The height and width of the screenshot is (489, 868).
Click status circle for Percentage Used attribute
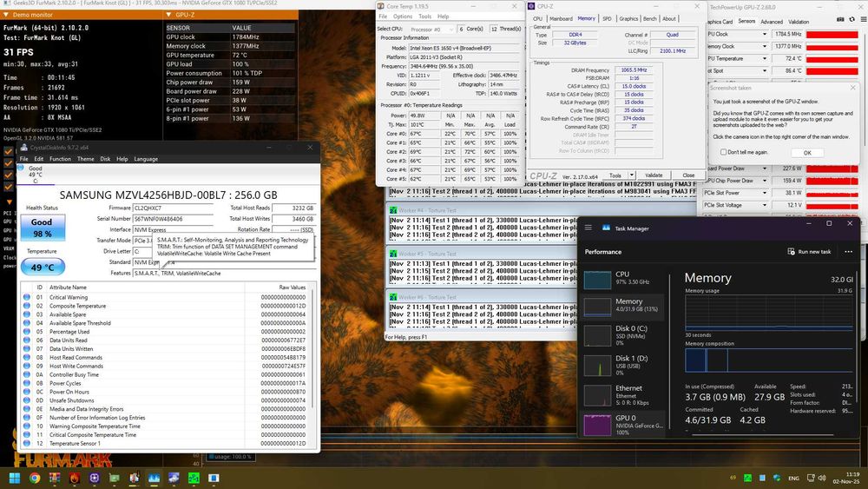pyautogui.click(x=27, y=332)
